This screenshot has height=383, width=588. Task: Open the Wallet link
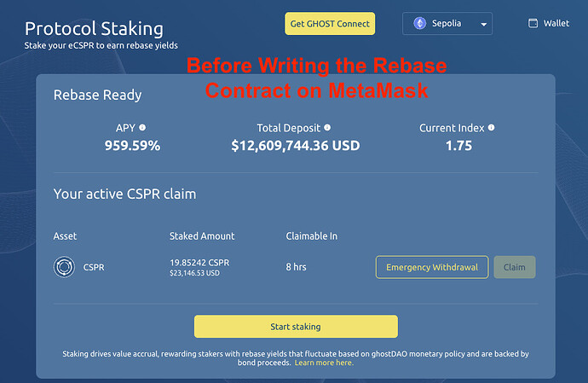pos(549,23)
